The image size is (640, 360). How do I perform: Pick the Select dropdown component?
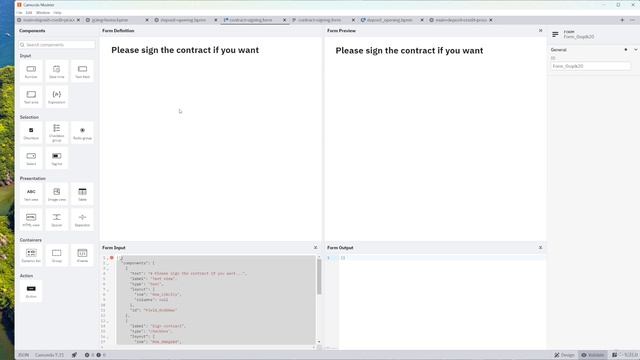coord(31,158)
